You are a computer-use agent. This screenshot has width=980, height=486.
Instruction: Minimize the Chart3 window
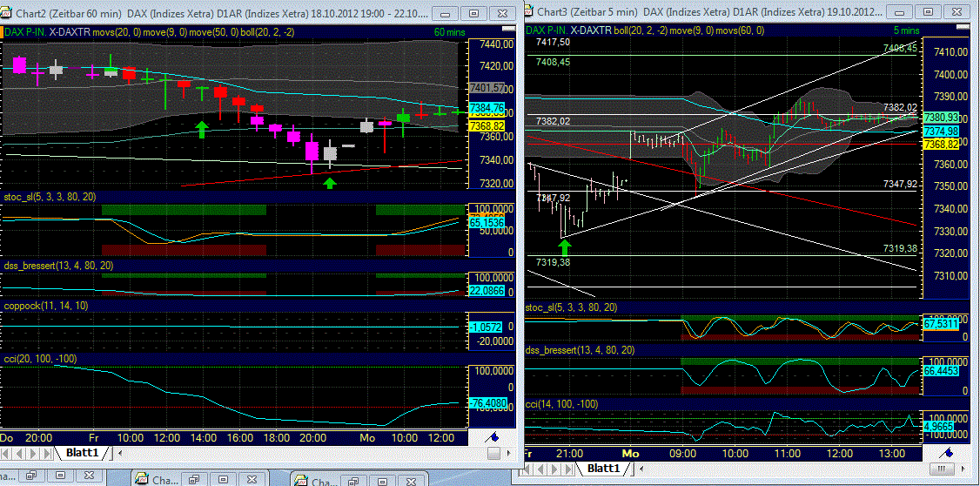pyautogui.click(x=900, y=11)
